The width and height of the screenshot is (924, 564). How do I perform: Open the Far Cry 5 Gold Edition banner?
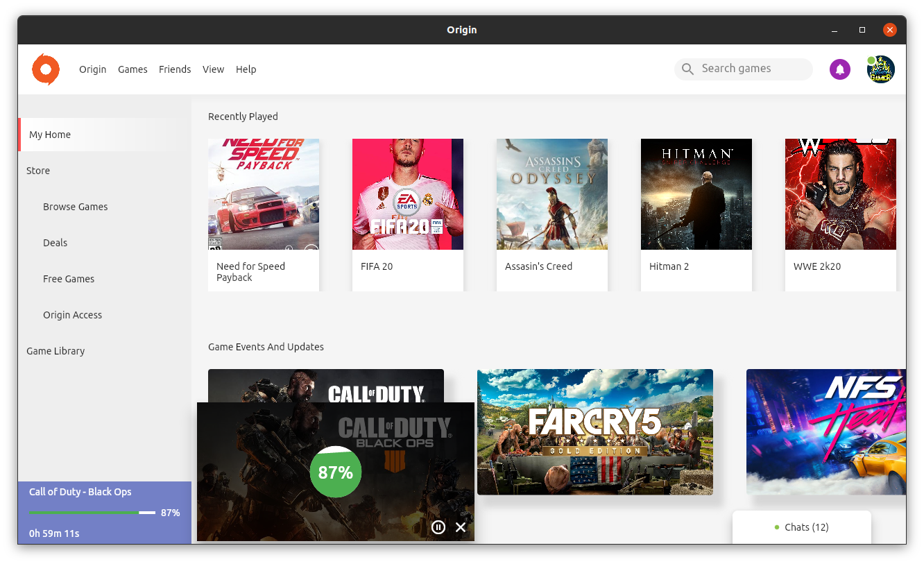pos(594,431)
